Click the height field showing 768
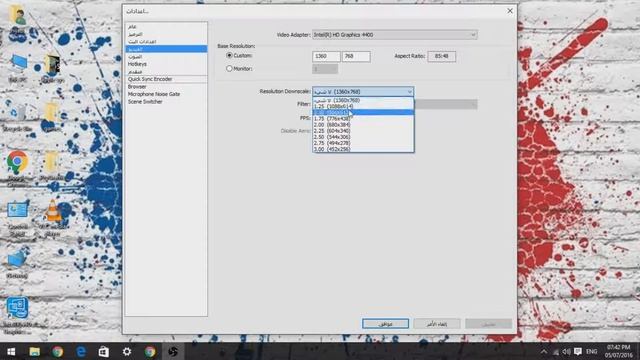The image size is (640, 360). pos(356,56)
